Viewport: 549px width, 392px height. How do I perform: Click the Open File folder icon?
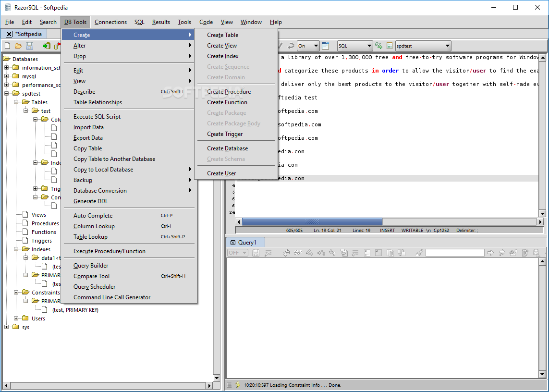(19, 46)
